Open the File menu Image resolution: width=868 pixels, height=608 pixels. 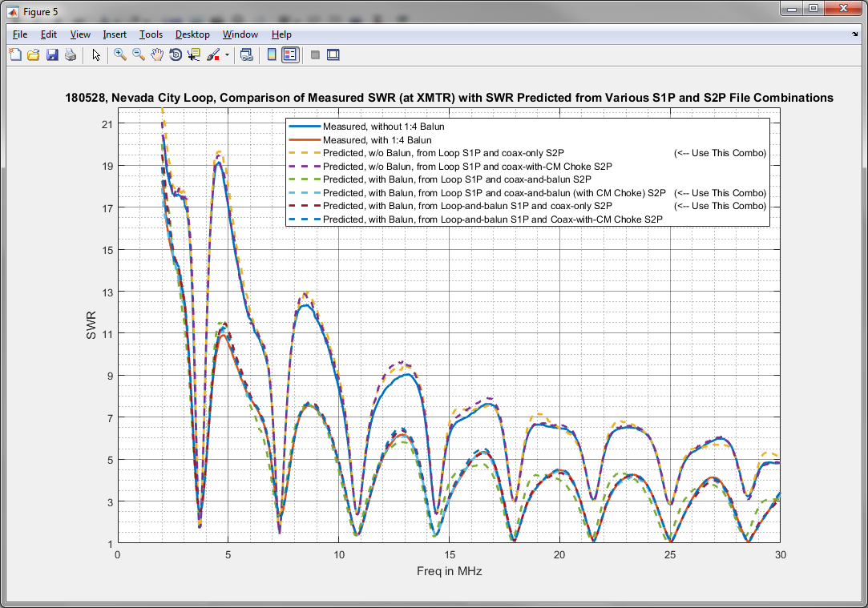20,34
